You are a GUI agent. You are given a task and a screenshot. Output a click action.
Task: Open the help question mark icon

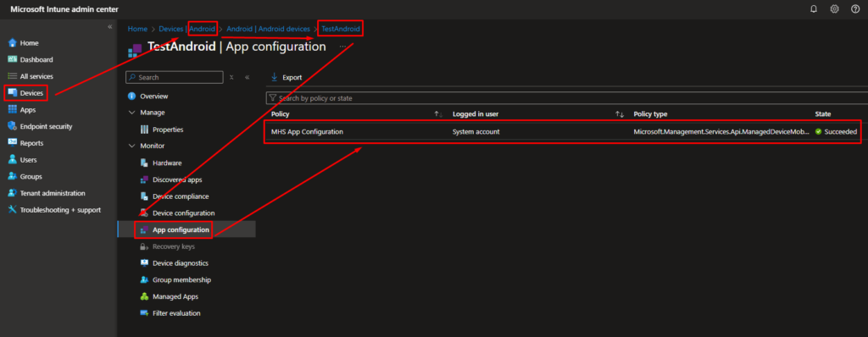(x=855, y=9)
